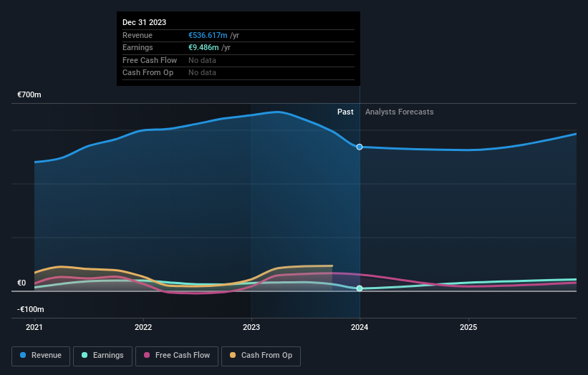588x375 pixels.
Task: Toggle the Cash From Op legend series
Action: pyautogui.click(x=261, y=356)
